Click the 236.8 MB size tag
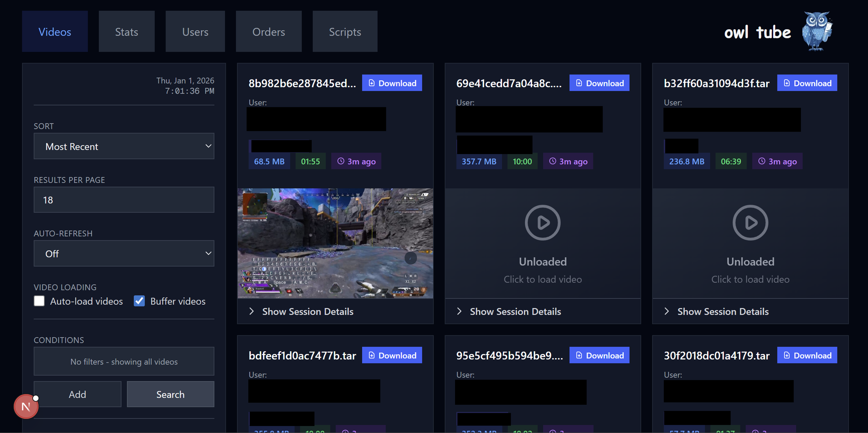The height and width of the screenshot is (433, 868). point(687,161)
